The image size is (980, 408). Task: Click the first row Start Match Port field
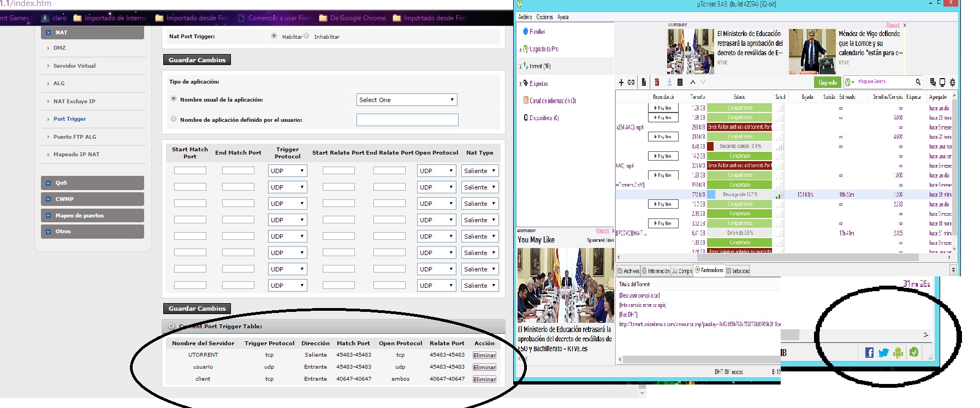(x=190, y=171)
